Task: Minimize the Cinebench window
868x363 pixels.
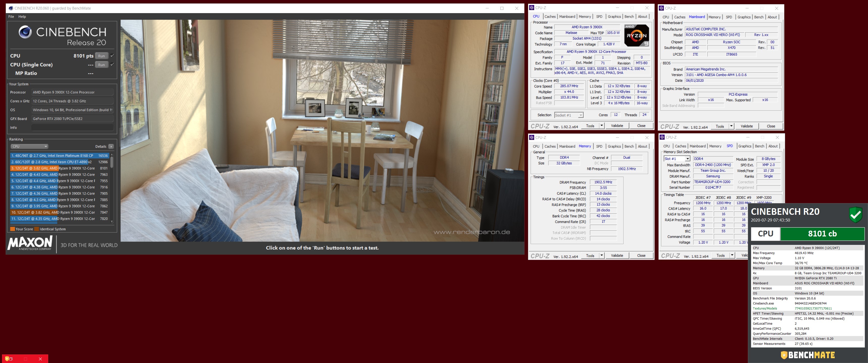Action: pos(487,8)
